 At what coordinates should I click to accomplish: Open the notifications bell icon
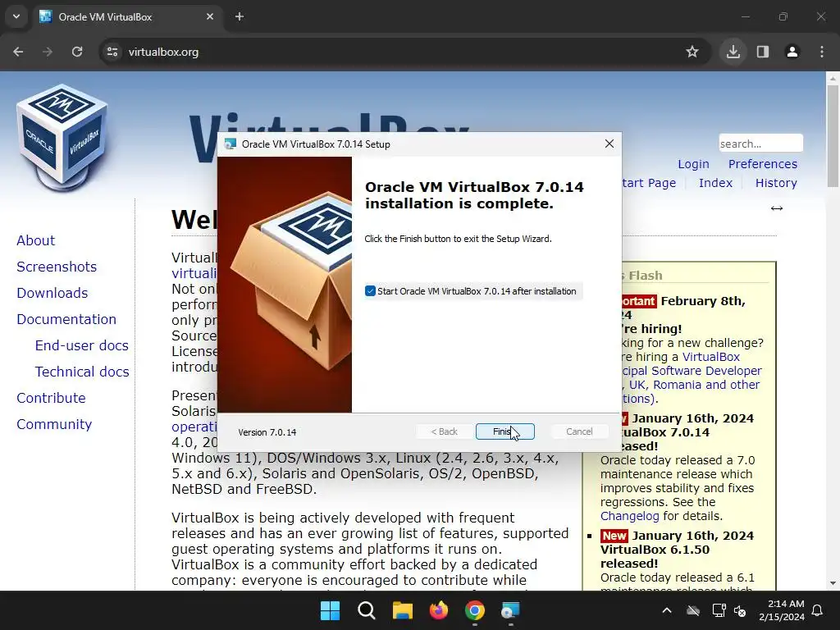[x=818, y=610]
